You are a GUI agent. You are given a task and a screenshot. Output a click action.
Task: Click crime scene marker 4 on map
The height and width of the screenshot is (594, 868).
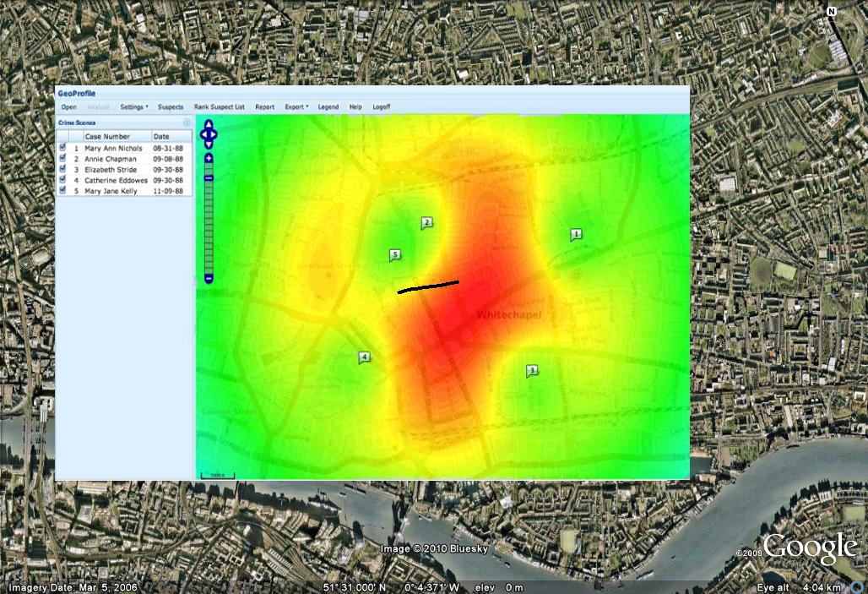(x=364, y=357)
